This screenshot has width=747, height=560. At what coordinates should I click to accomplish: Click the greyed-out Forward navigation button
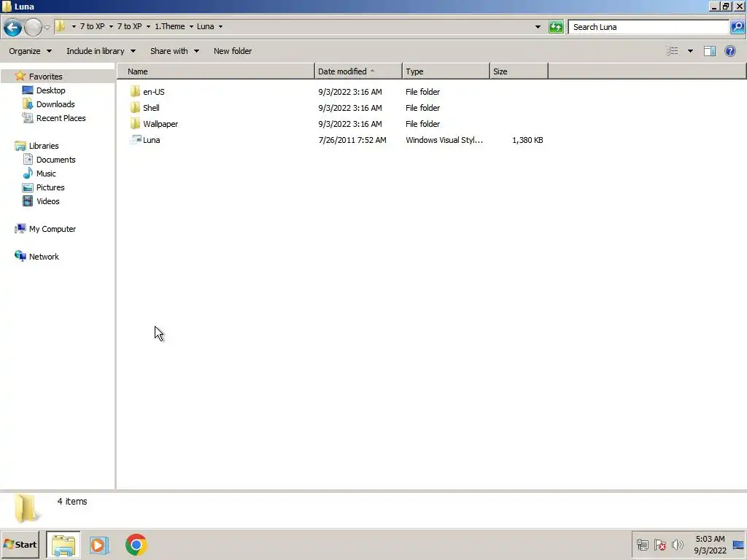coord(33,27)
